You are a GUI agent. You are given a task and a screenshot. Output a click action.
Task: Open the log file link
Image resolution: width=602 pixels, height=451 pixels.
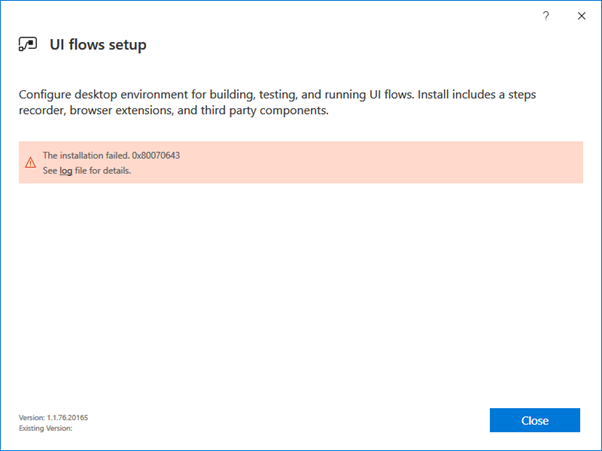point(66,171)
